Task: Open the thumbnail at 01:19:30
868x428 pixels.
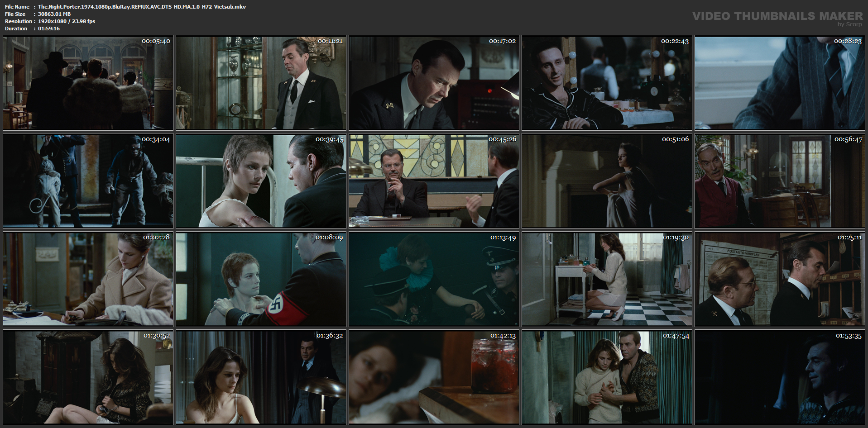Action: [x=607, y=280]
